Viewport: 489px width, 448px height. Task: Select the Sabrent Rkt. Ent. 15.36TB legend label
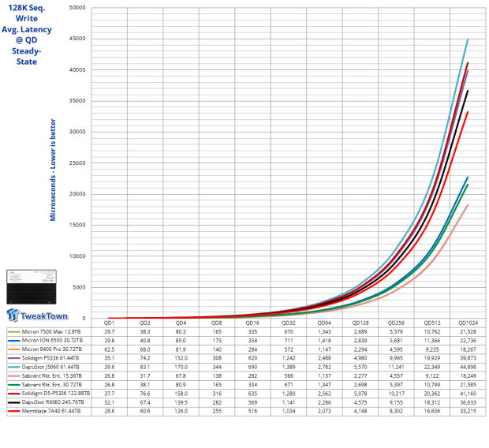52,375
